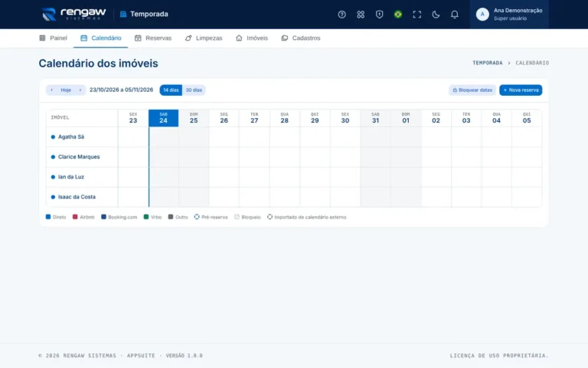The height and width of the screenshot is (368, 588).
Task: Toggle dark mode moon icon
Action: coord(436,15)
